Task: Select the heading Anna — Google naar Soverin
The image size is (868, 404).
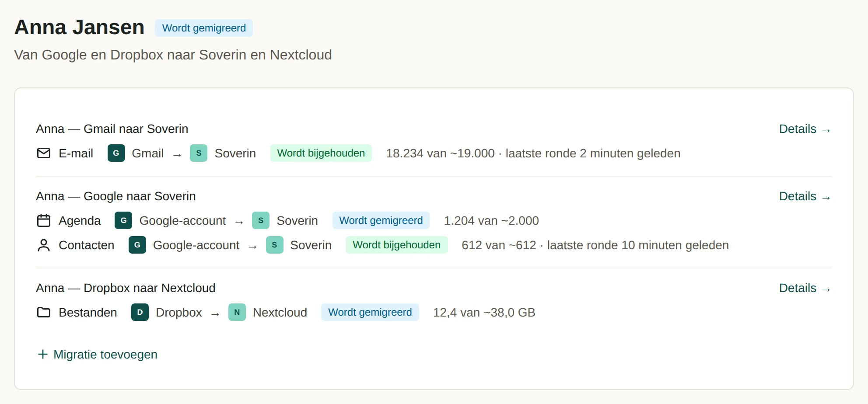Action: 116,196
